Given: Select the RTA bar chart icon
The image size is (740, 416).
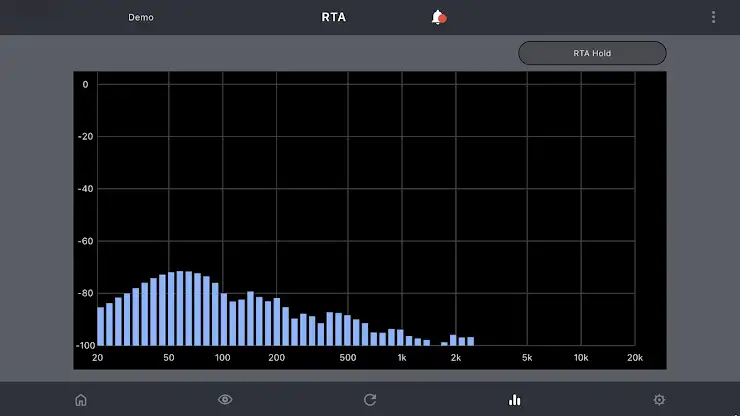Looking at the screenshot, I should click(514, 400).
